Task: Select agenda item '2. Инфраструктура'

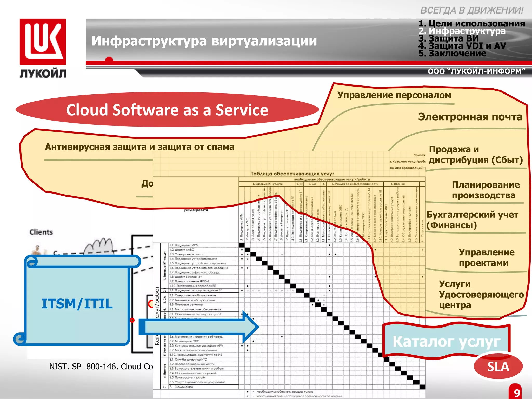Action: coord(462,31)
